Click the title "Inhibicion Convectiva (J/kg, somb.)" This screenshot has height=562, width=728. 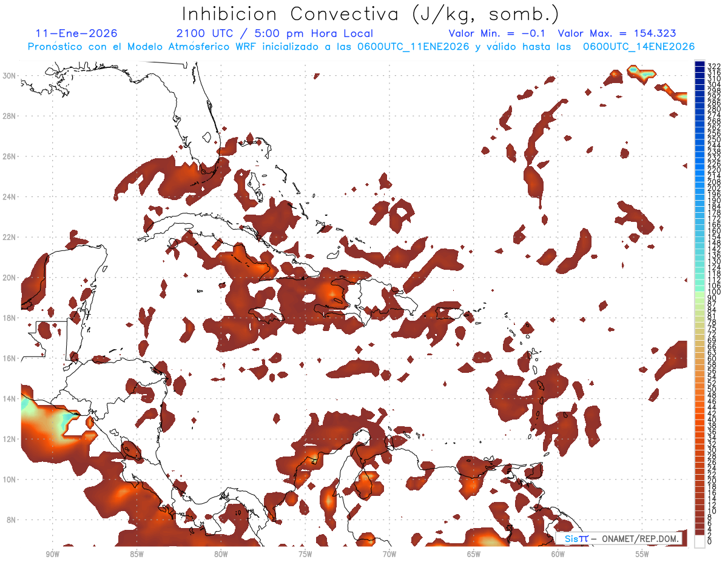[x=371, y=15]
